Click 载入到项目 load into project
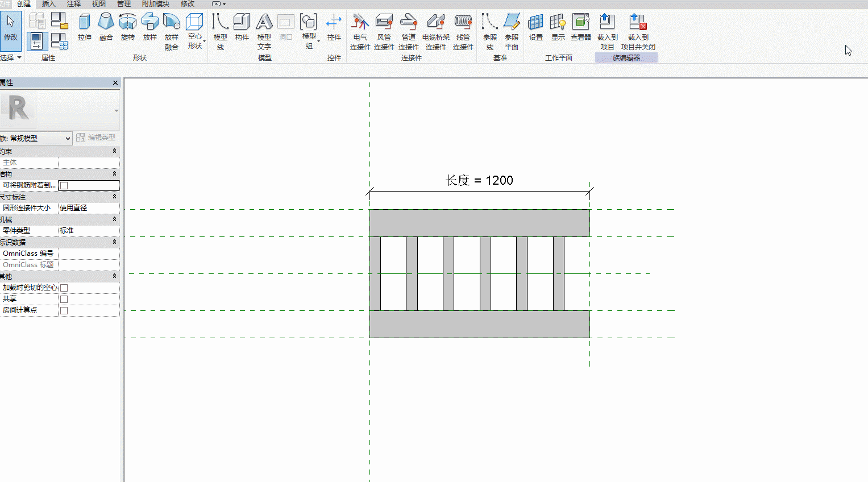 (608, 31)
